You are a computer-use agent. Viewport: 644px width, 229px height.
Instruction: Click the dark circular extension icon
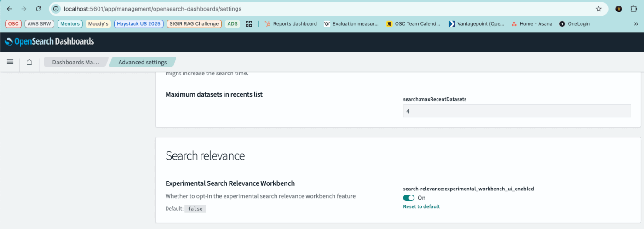point(619,9)
